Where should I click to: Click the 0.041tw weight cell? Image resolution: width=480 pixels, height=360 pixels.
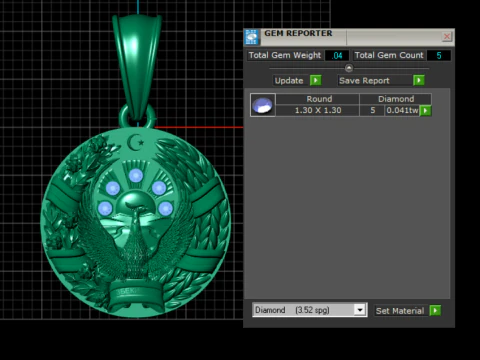(402, 110)
